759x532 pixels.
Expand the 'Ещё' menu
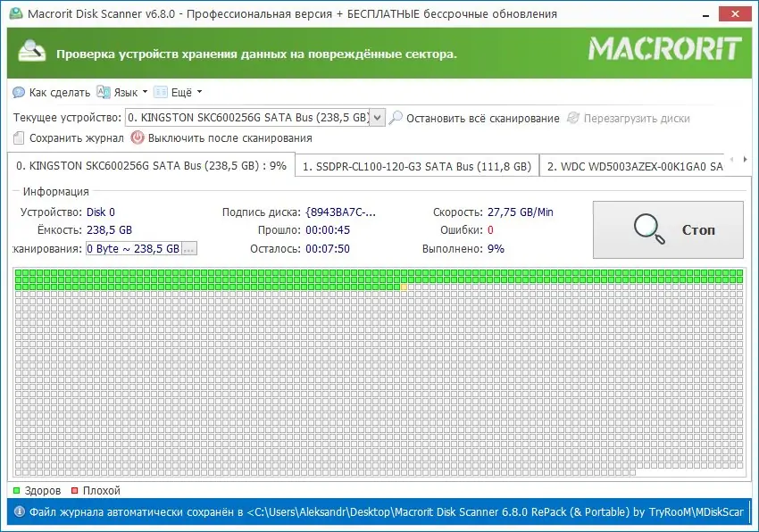(187, 93)
